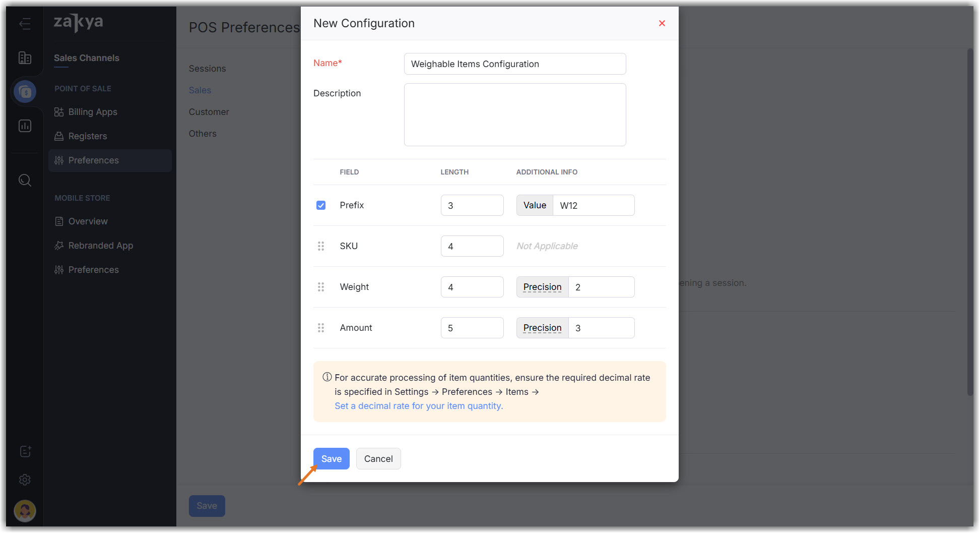Click the user profile avatar
980x533 pixels.
[25, 511]
